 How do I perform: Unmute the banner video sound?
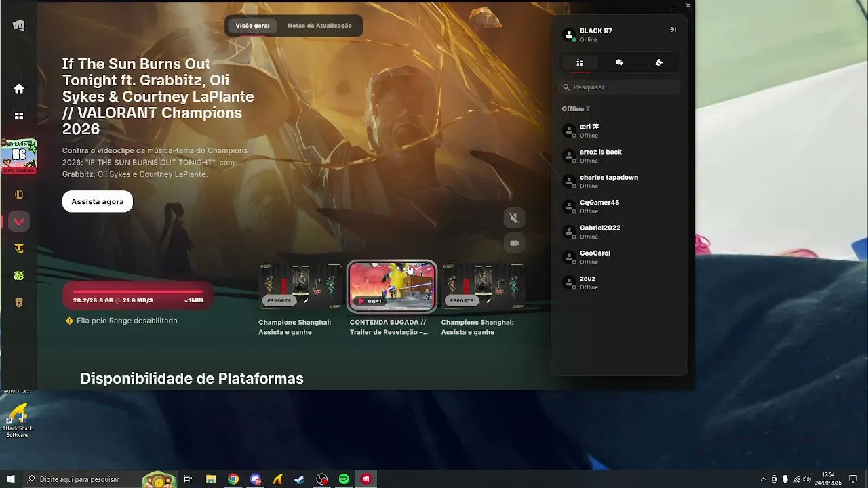(514, 218)
